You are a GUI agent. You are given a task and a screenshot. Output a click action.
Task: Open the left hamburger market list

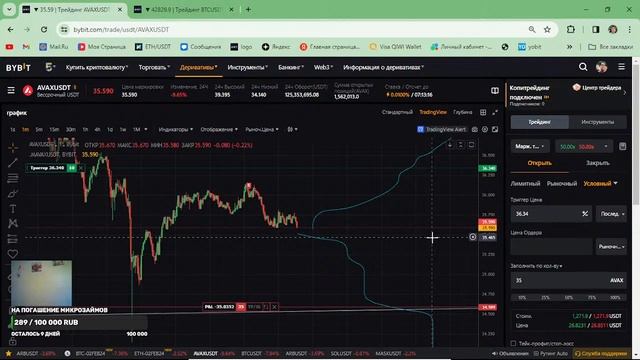11,90
